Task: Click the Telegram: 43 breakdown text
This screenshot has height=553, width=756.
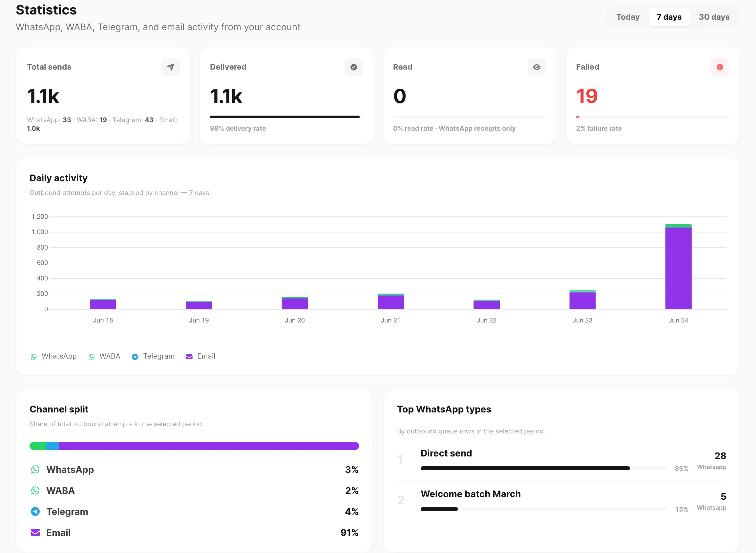Action: (133, 120)
